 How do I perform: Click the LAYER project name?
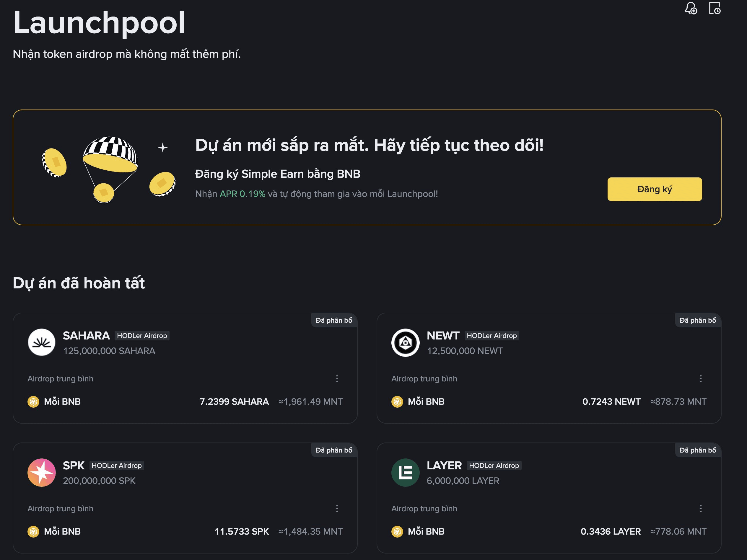pyautogui.click(x=444, y=466)
